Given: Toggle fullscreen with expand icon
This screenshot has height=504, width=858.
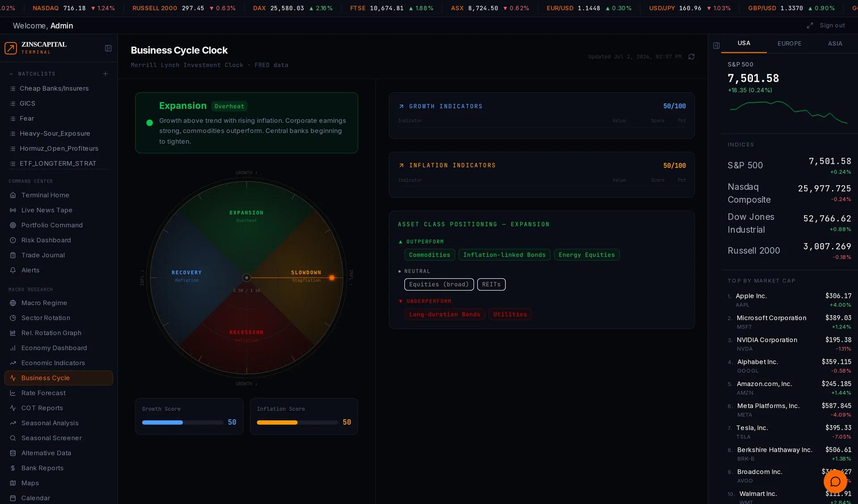Looking at the screenshot, I should 810,26.
